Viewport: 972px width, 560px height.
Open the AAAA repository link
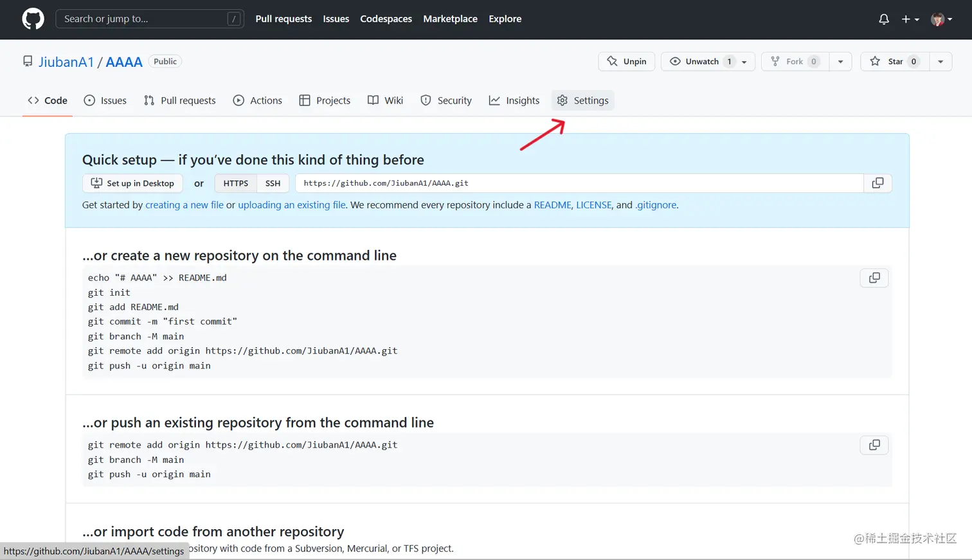tap(124, 62)
